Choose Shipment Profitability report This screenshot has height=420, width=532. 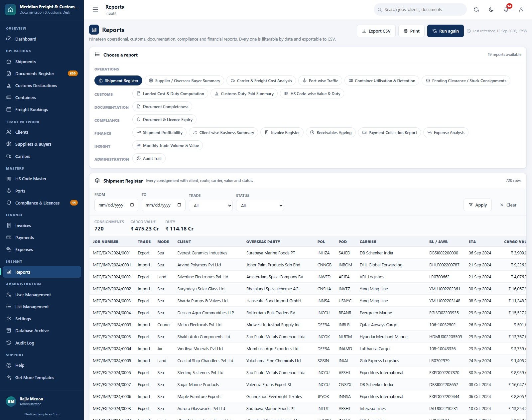(159, 132)
